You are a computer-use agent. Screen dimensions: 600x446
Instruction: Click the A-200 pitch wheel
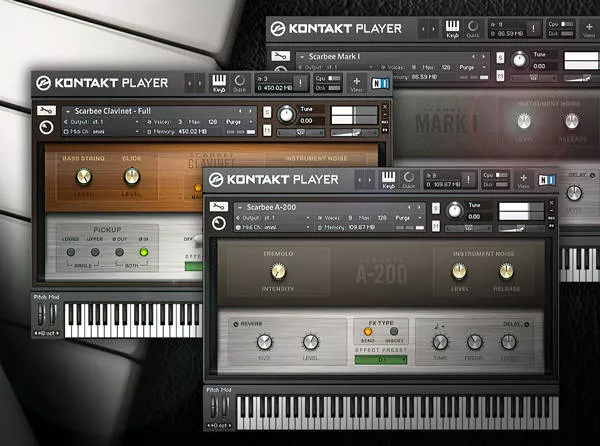click(214, 407)
